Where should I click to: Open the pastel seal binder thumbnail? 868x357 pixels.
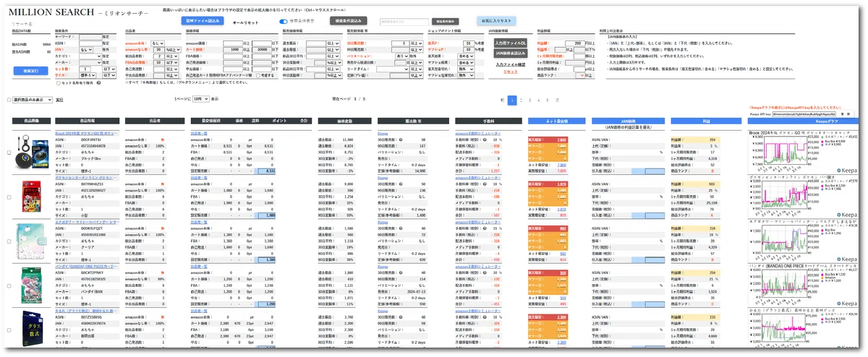pos(32,242)
